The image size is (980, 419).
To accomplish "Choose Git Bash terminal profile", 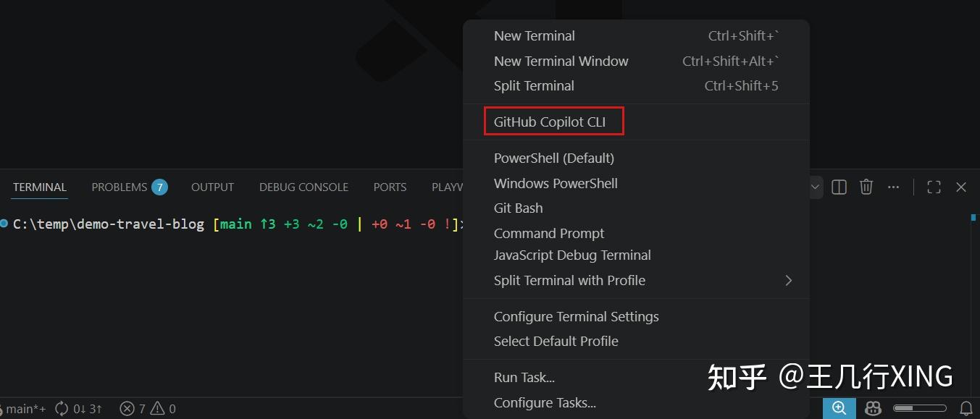I will tap(518, 208).
